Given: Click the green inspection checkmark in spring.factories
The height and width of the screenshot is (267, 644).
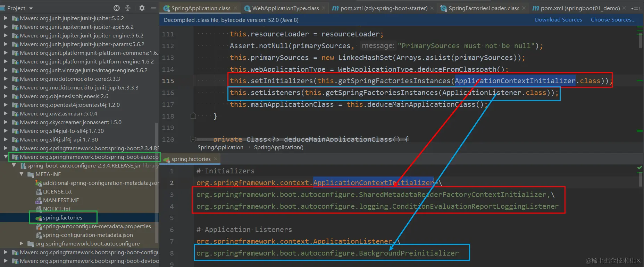Looking at the screenshot, I should pos(639,168).
